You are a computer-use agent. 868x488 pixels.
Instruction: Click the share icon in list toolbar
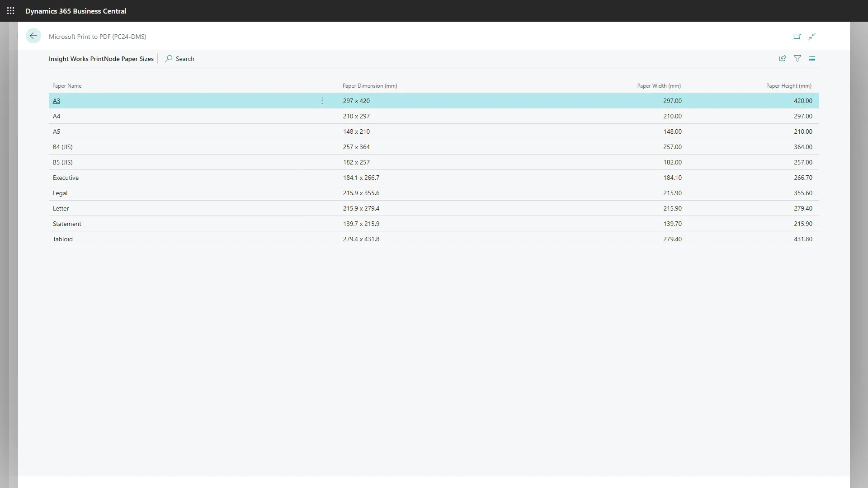[783, 59]
